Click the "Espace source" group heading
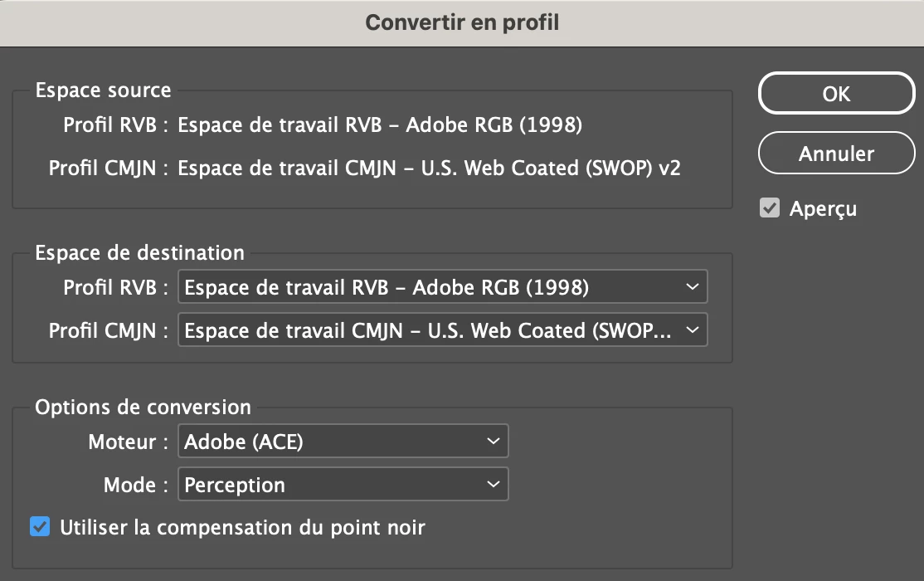Viewport: 924px width, 581px height. [103, 90]
